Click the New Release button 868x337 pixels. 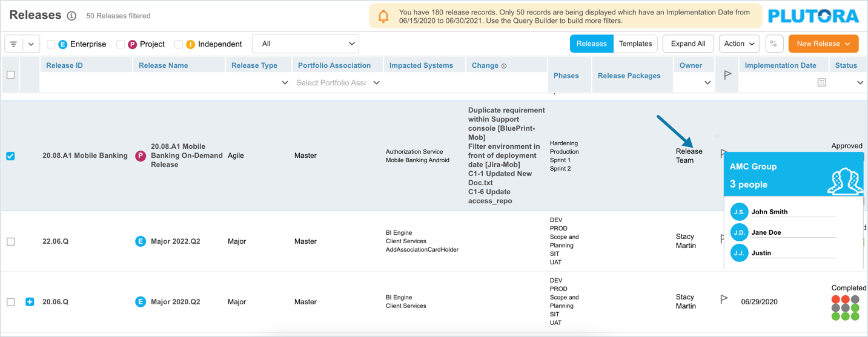click(x=823, y=44)
